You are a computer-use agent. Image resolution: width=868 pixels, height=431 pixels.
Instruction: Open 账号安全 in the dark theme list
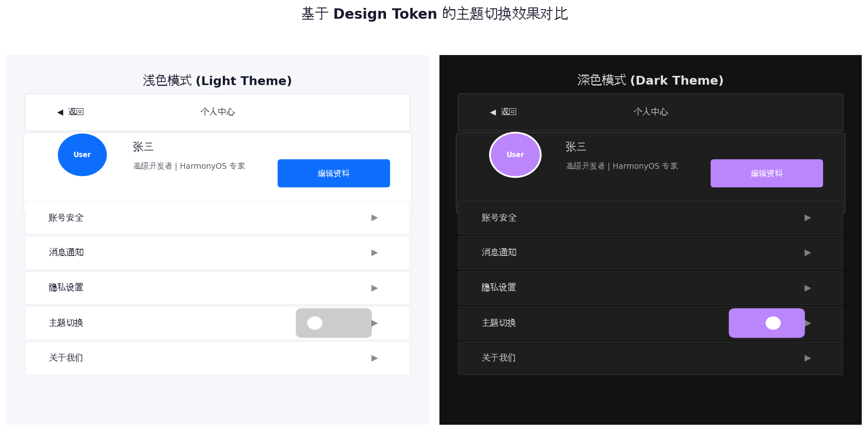pos(650,218)
